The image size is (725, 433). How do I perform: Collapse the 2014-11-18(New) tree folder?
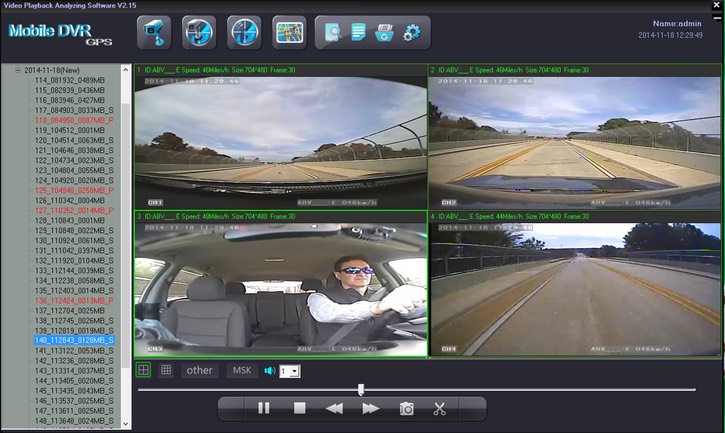(x=18, y=70)
